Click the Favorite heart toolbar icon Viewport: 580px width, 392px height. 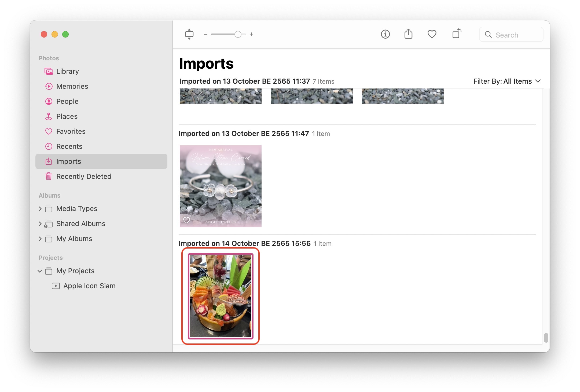(432, 34)
